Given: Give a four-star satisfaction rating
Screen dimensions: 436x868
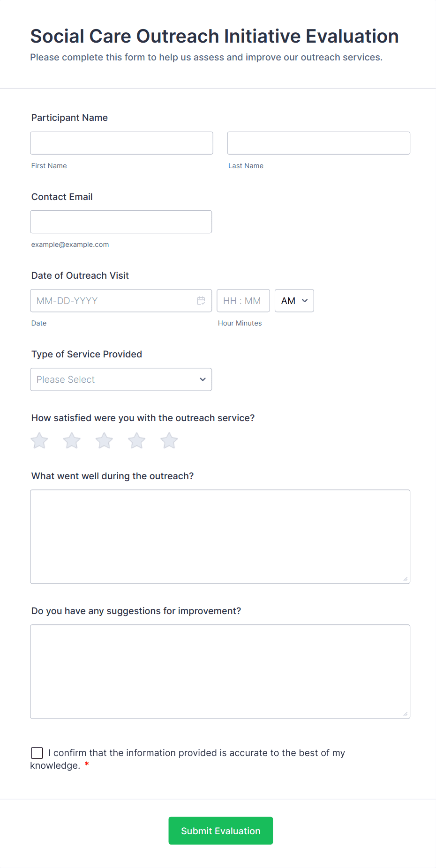Looking at the screenshot, I should [x=137, y=441].
